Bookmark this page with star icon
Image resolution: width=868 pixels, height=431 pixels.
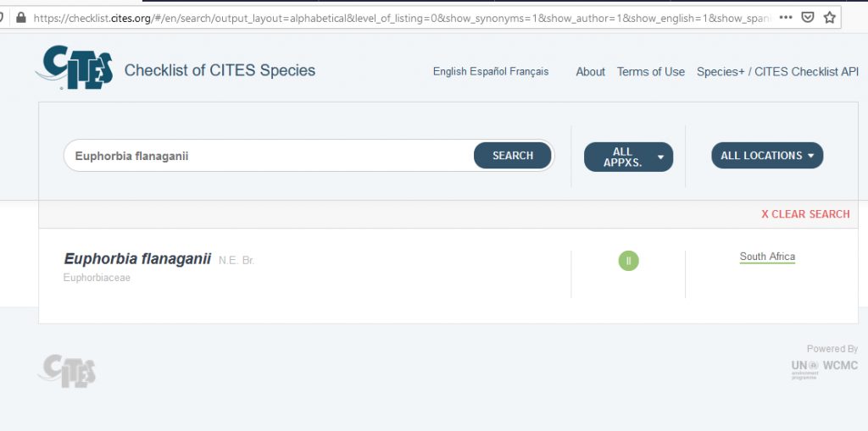[x=829, y=18]
